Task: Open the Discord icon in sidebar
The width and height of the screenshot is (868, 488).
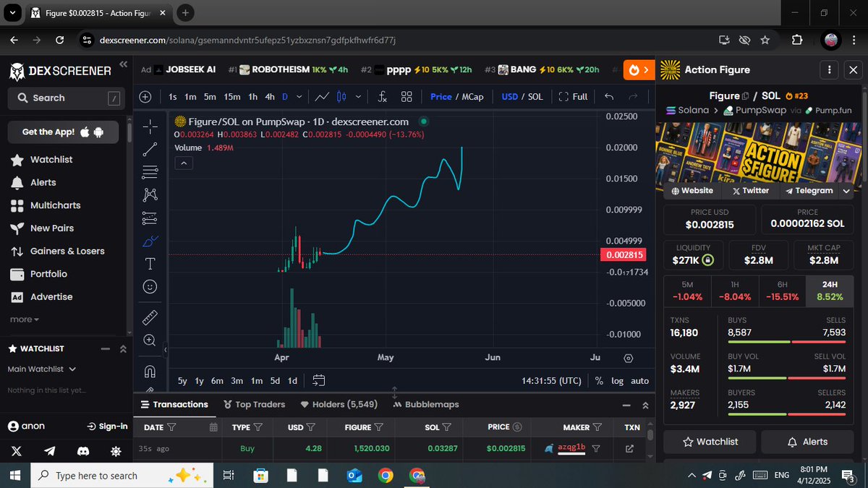Action: tap(83, 451)
